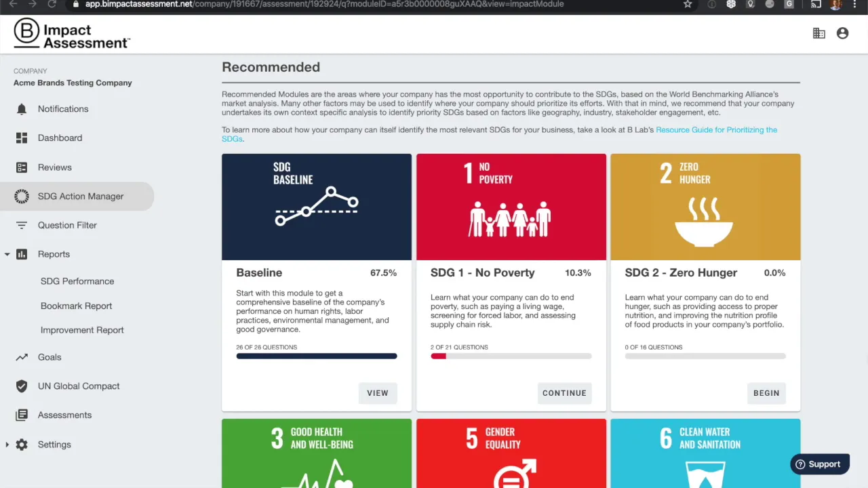Click '2 OF 21 QUESTIONS' label
The width and height of the screenshot is (868, 488).
[x=459, y=347]
